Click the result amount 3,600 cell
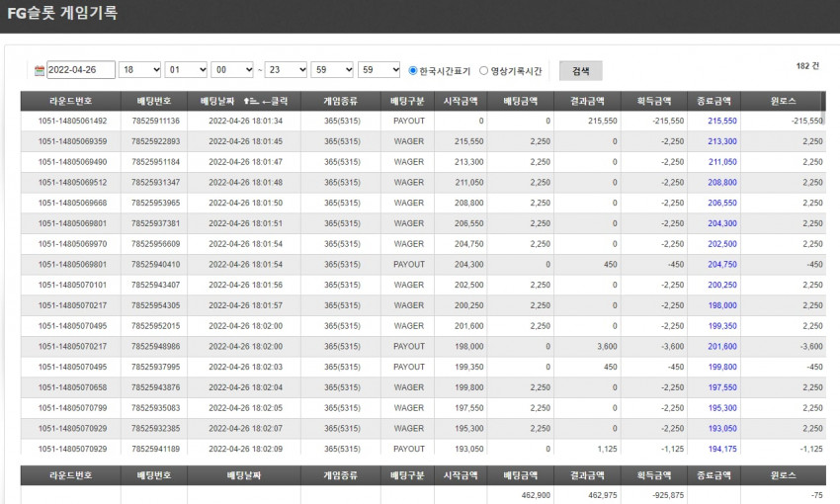This screenshot has width=840, height=504. 607,347
